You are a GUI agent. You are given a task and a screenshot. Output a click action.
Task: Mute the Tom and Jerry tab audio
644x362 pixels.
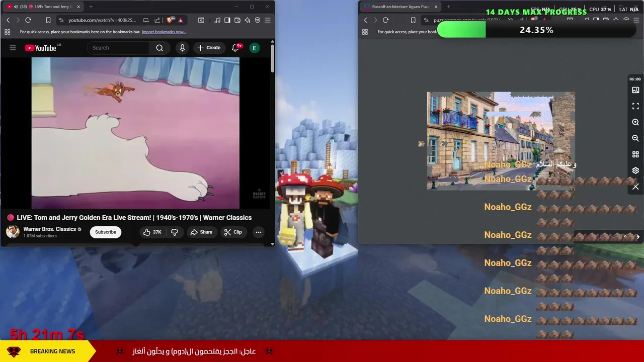pyautogui.click(x=16, y=7)
